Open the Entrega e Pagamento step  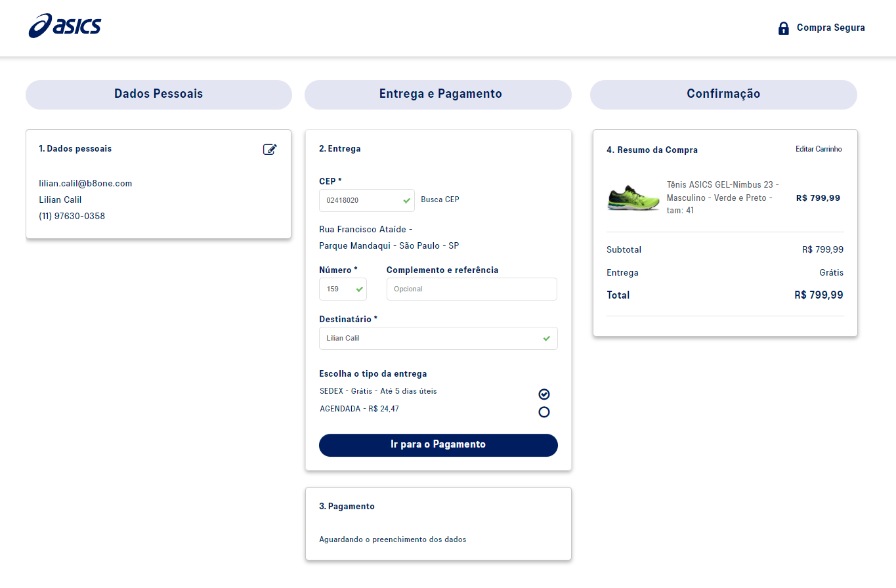(438, 94)
